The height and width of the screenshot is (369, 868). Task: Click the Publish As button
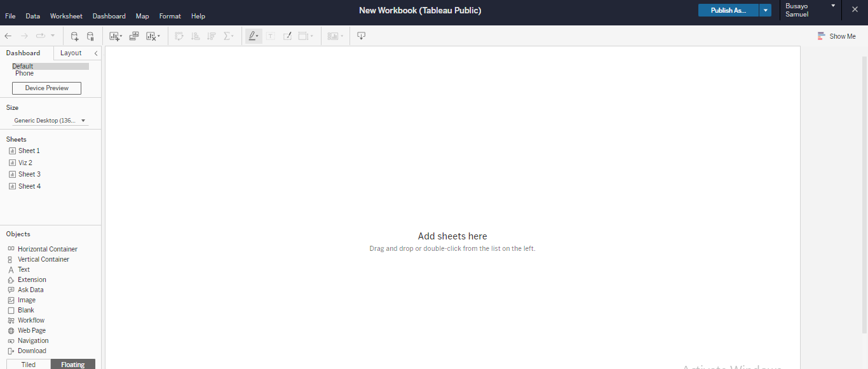coord(728,10)
